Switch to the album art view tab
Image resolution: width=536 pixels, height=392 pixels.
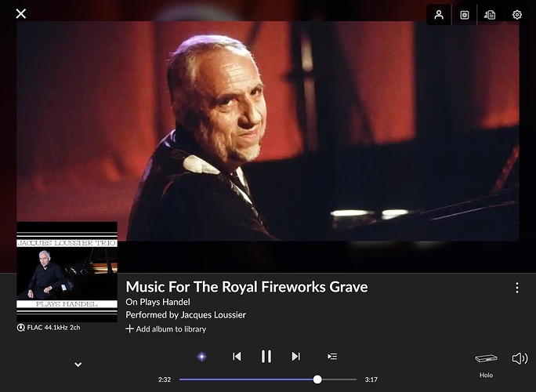click(464, 15)
